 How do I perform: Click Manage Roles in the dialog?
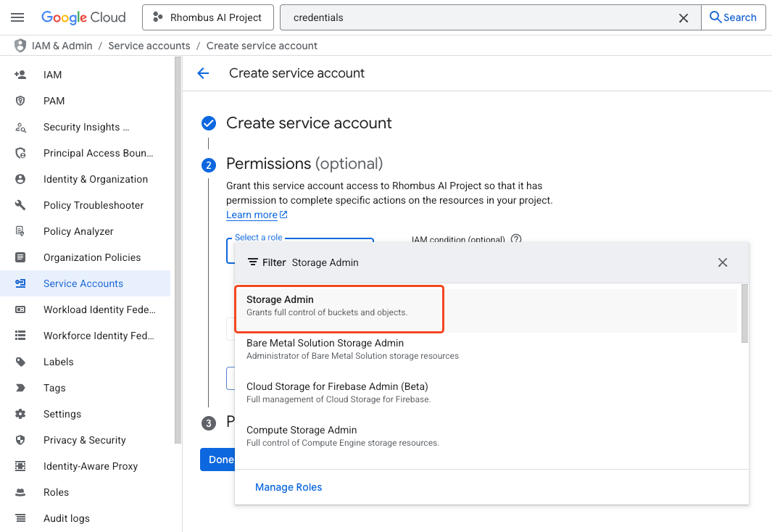pyautogui.click(x=289, y=487)
